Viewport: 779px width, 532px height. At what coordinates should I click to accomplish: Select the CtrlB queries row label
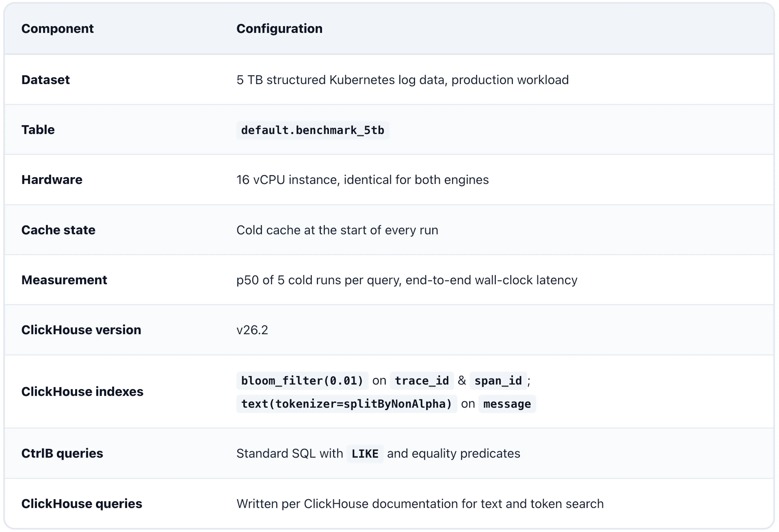tap(62, 453)
